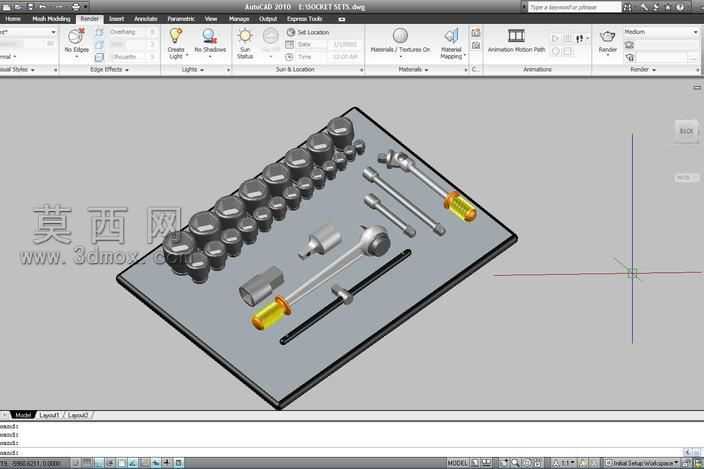Viewport: 704px width, 469px height.
Task: Expand the Visual Styles panel
Action: click(x=16, y=70)
